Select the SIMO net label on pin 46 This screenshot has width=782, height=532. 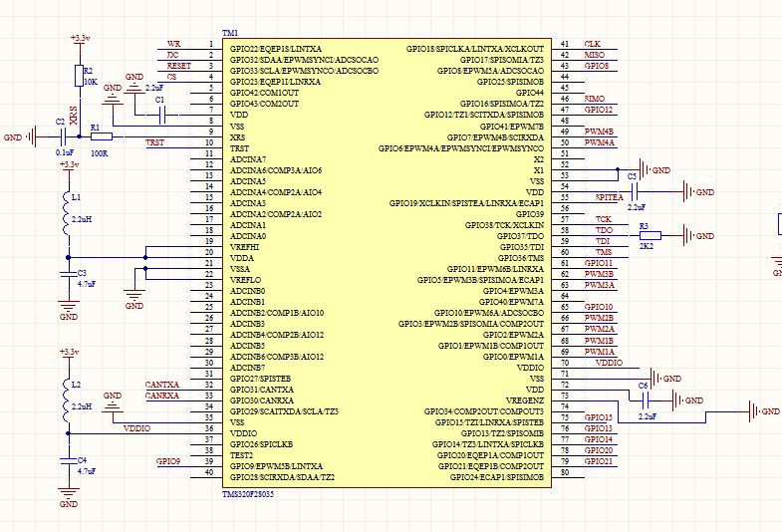pos(595,99)
